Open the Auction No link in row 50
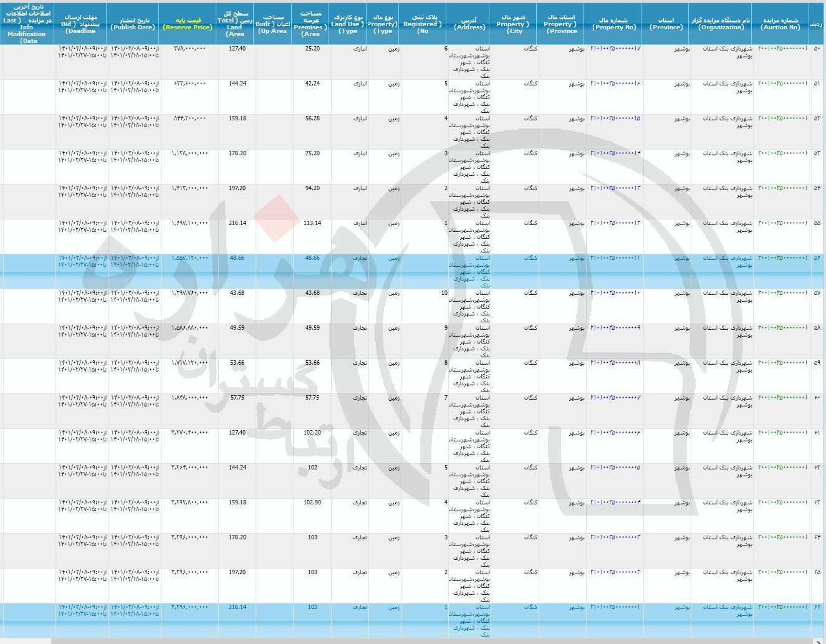This screenshot has width=826, height=644. (x=782, y=49)
